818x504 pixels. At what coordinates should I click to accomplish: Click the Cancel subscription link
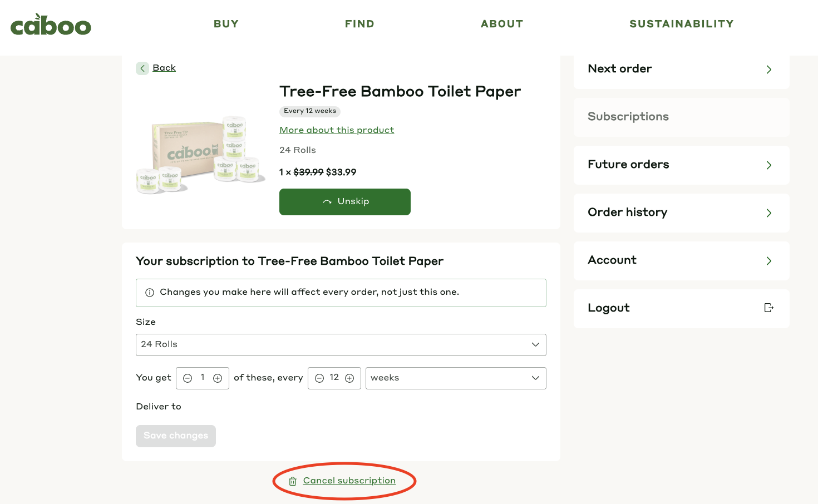pos(349,481)
